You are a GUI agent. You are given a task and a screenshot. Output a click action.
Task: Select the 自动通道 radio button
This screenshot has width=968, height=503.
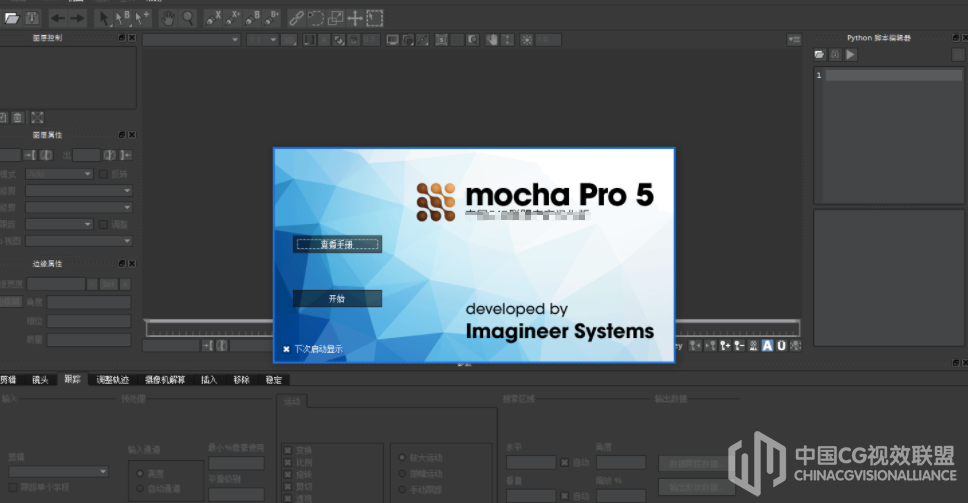pos(140,488)
